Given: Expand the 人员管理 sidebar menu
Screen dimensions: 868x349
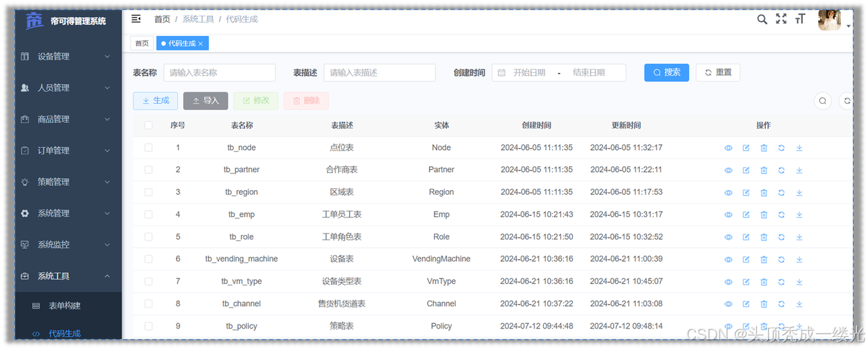Looking at the screenshot, I should click(x=68, y=88).
